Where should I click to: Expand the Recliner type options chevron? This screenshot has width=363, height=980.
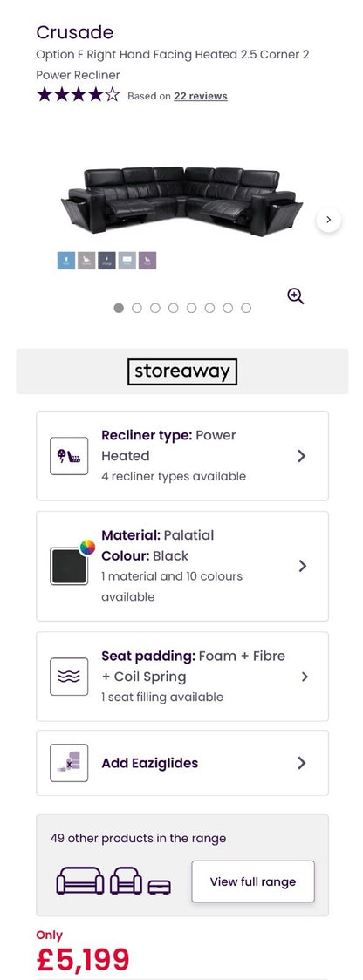coord(302,456)
